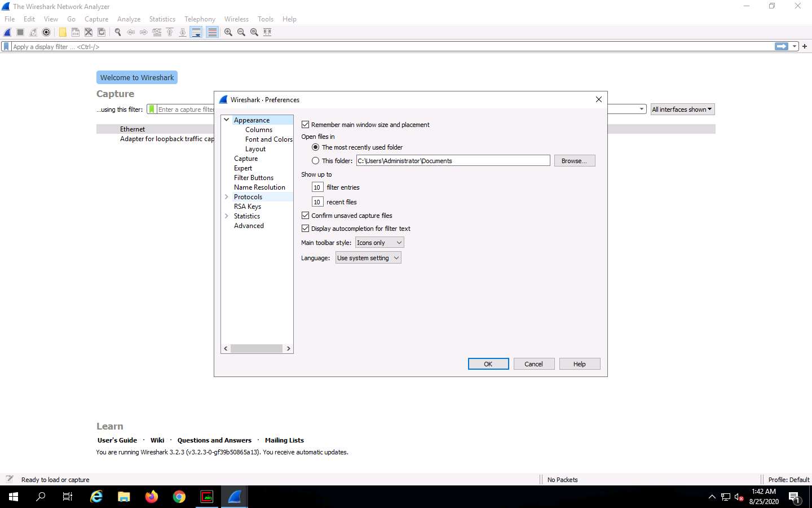Viewport: 812px width, 508px height.
Task: Go to next packet arrow icon
Action: pyautogui.click(x=144, y=32)
